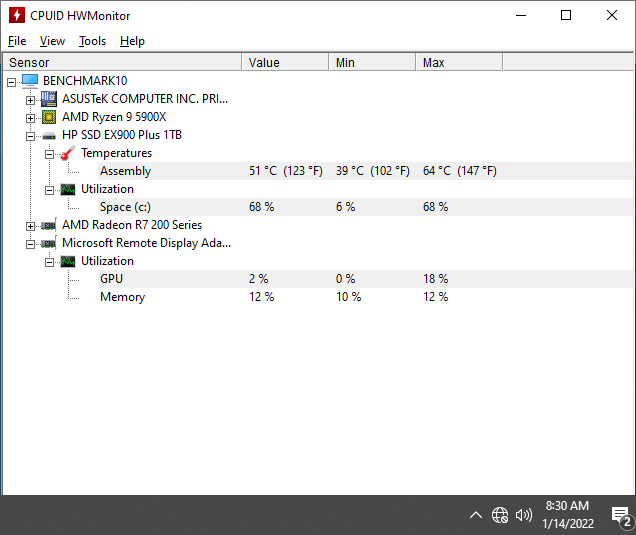
Task: Click the CPUID HWMonitor lightning app icon
Action: [17, 15]
